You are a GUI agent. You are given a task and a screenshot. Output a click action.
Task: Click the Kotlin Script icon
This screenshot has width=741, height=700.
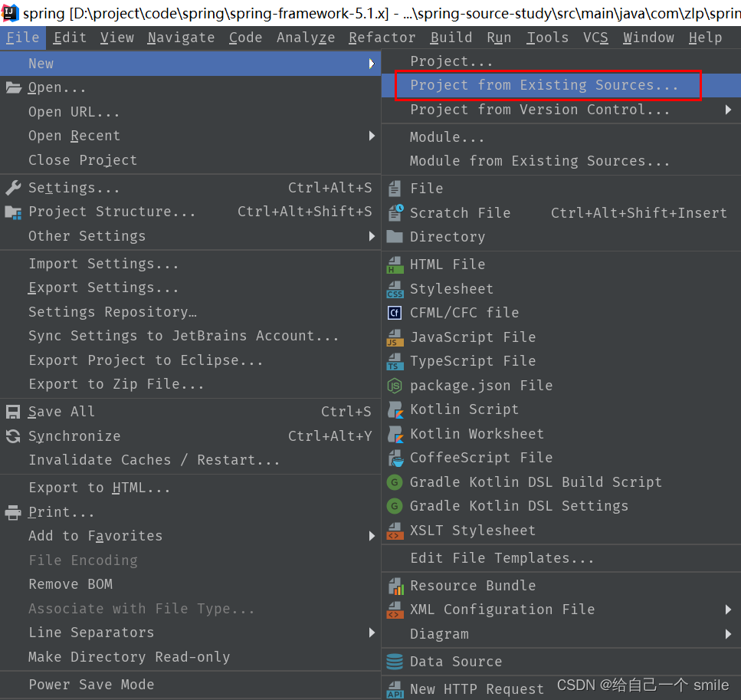pyautogui.click(x=395, y=409)
